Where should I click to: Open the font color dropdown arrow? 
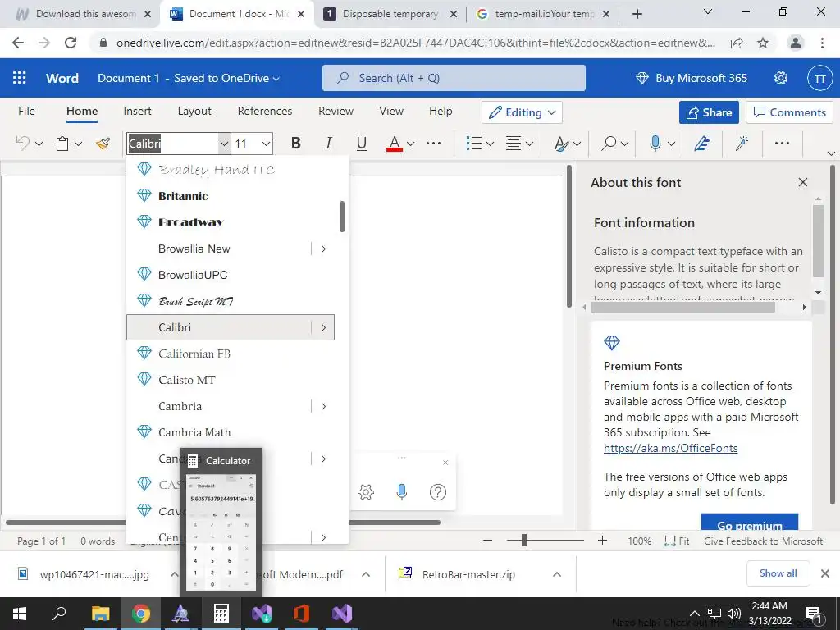tap(410, 144)
